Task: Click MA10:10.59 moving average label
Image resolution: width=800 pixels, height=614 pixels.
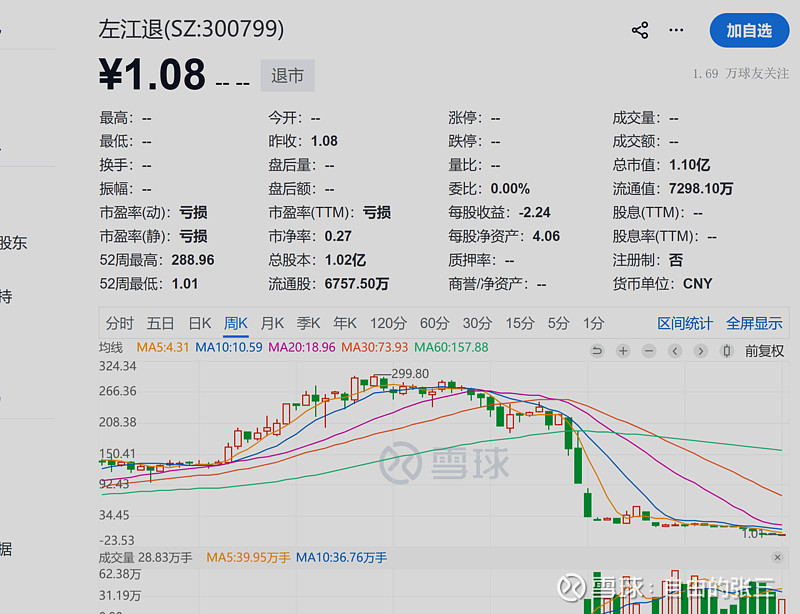Action: click(x=229, y=348)
